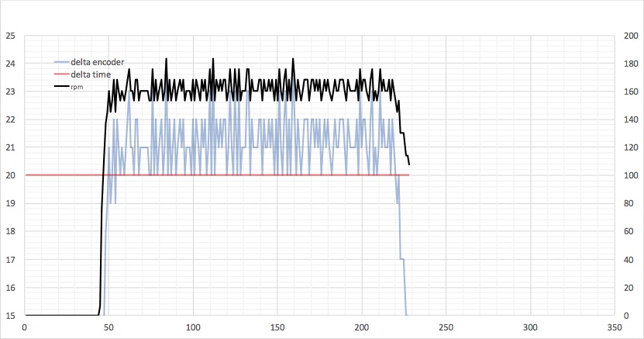The image size is (644, 339).
Task: Click the blue delta encoder legend line swatch
Action: (61, 62)
